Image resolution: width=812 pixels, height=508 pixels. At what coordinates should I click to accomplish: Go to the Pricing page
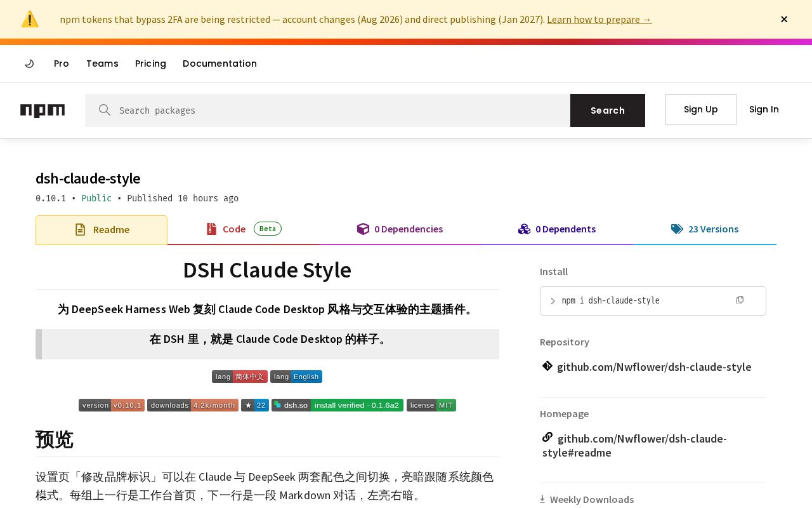coord(150,63)
